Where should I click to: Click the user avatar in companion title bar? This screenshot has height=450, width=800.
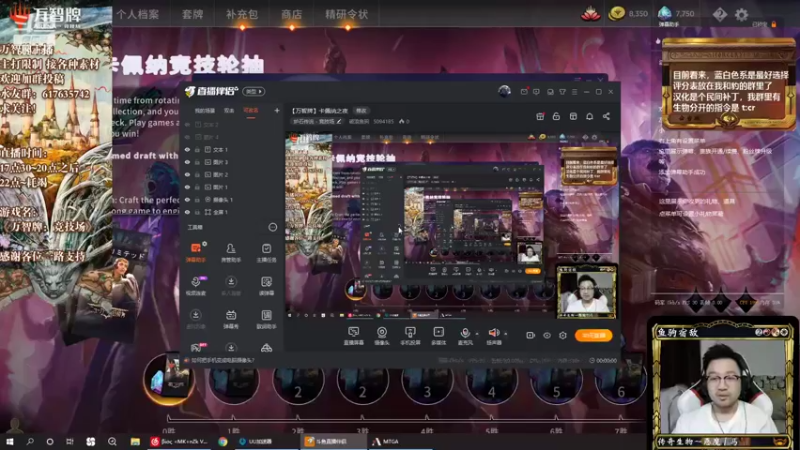(504, 91)
